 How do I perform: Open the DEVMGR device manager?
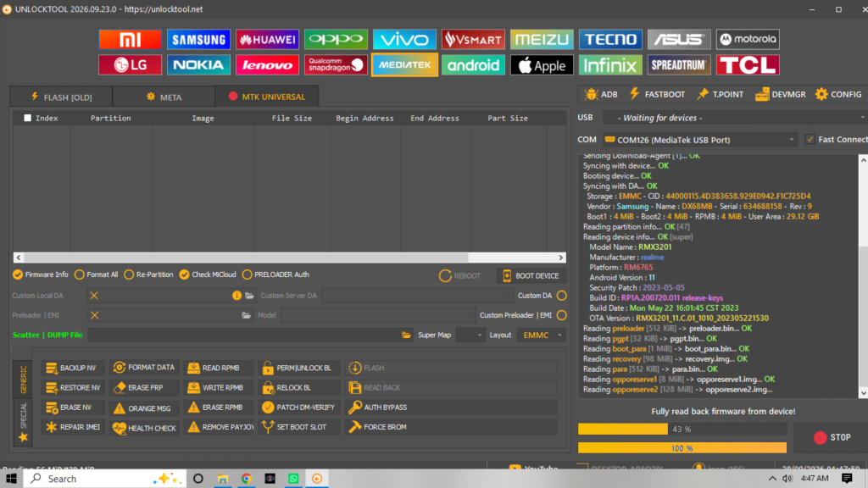781,94
